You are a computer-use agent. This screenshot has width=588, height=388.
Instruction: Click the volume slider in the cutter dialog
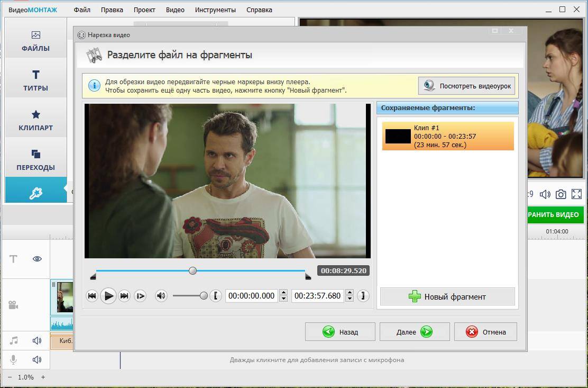tap(190, 296)
